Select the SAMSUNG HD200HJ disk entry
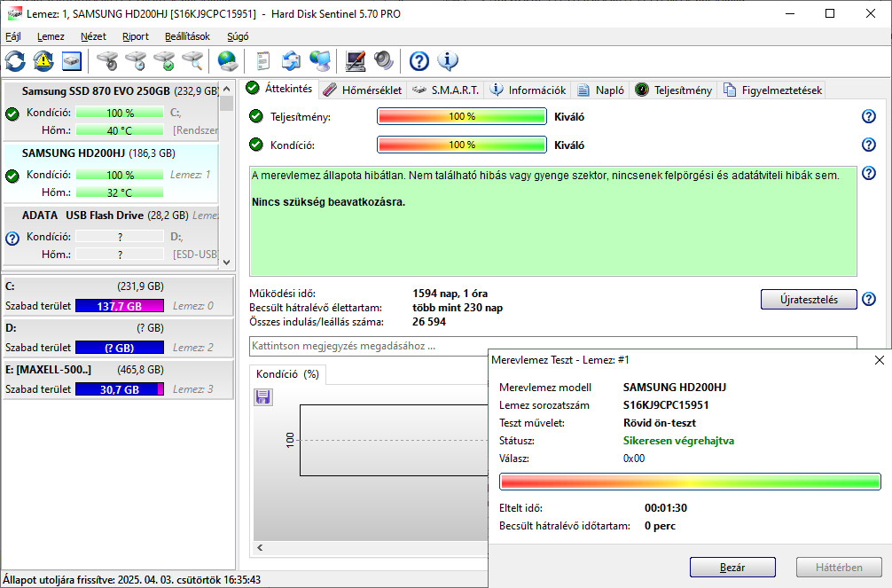The height and width of the screenshot is (588, 892). click(112, 172)
